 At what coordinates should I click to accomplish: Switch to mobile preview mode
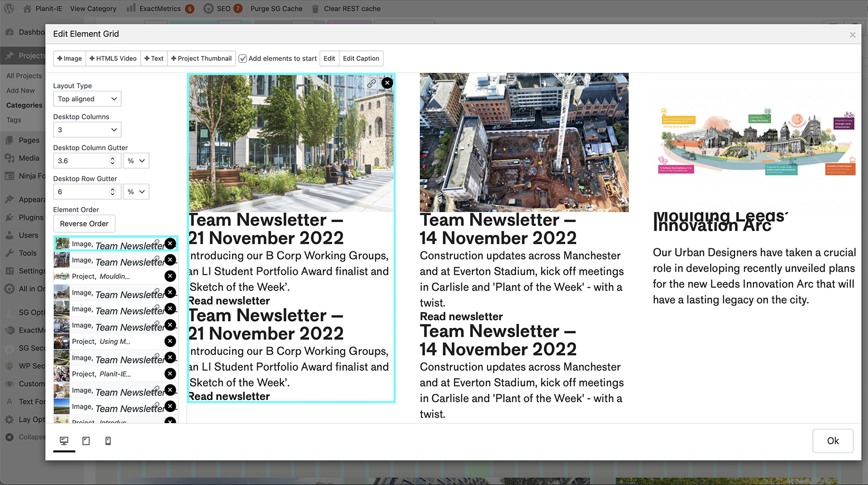(108, 441)
